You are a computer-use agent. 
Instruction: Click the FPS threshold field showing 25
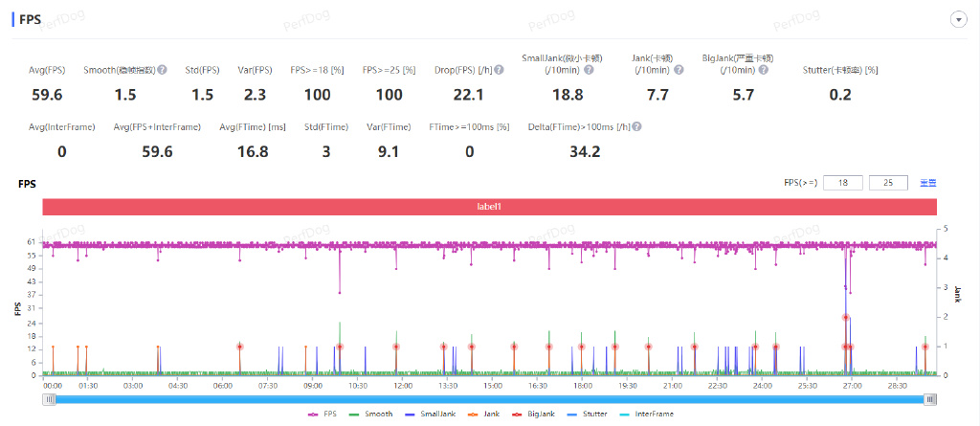[888, 183]
